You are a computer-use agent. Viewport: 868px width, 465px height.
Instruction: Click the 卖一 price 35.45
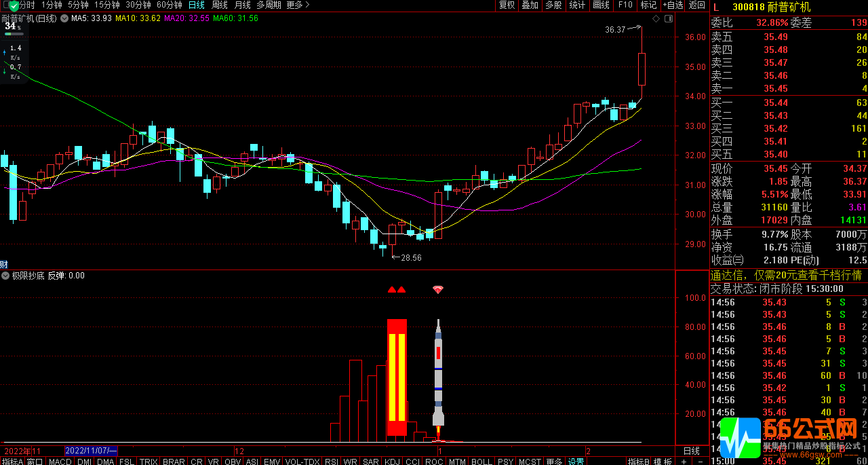pos(776,88)
